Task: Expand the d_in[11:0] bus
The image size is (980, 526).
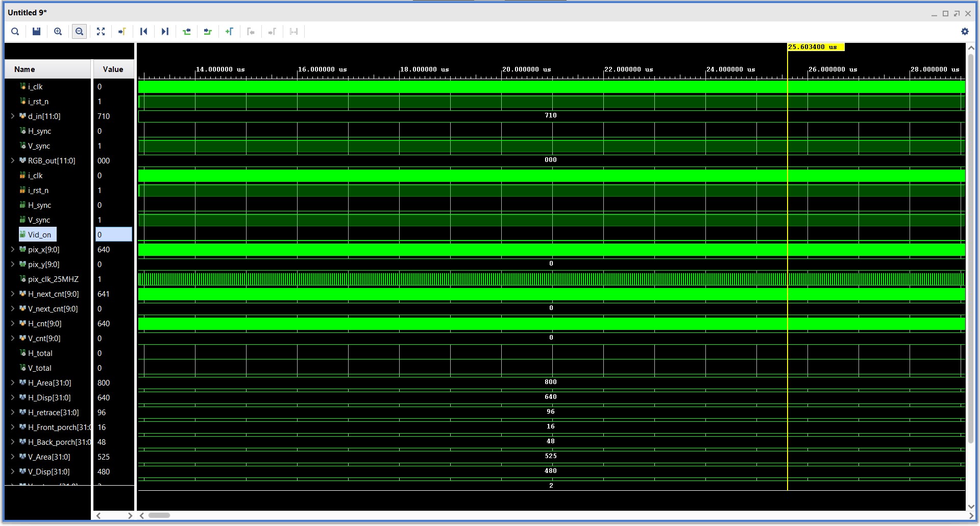Action: [x=13, y=116]
